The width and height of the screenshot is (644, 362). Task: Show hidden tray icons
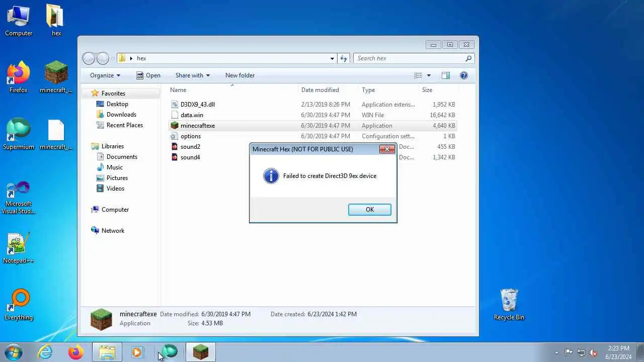point(556,352)
